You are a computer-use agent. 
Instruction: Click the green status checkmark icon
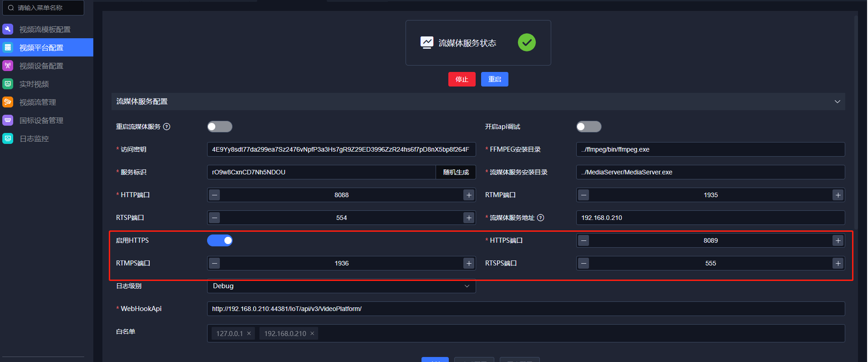[x=527, y=42]
